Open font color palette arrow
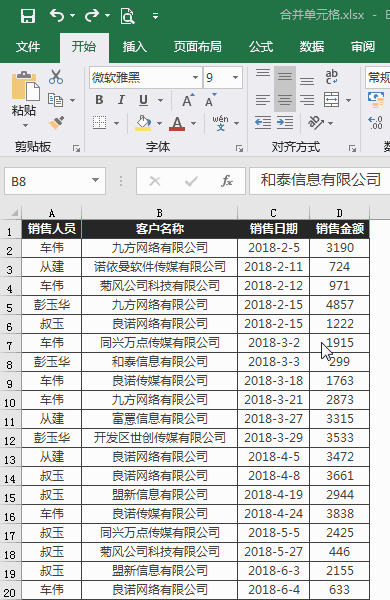Screen dimensions: 390x600 pyautogui.click(x=193, y=123)
